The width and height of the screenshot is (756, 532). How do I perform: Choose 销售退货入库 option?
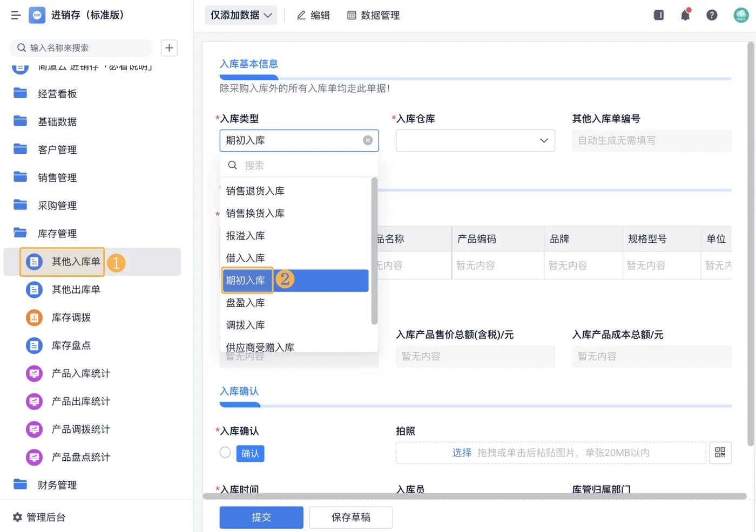click(255, 191)
